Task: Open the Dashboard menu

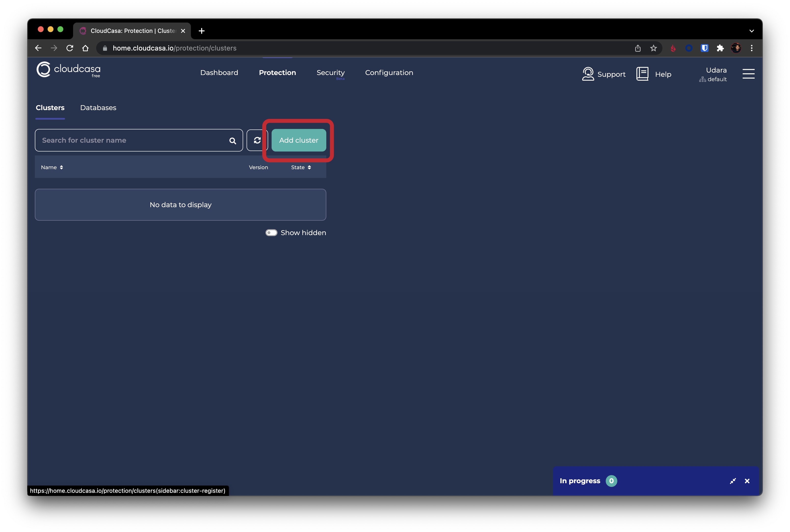Action: coord(219,73)
